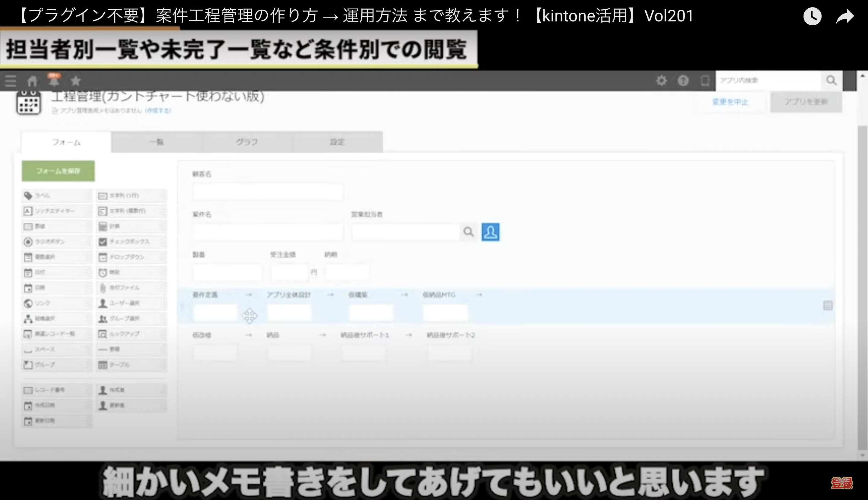Switch to the 一覧 tab
868x500 pixels.
(x=156, y=142)
